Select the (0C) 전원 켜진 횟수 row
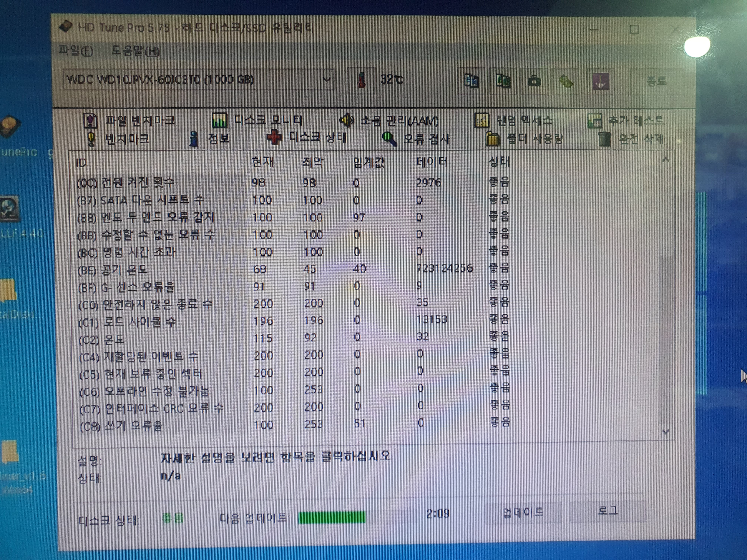Image resolution: width=747 pixels, height=560 pixels. click(x=293, y=183)
